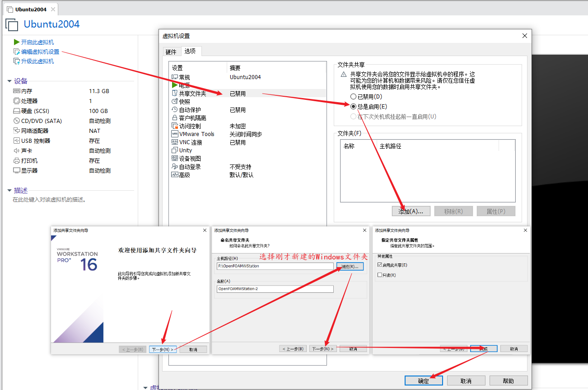Select the 客户机隔离 lock icon
Image resolution: width=588 pixels, height=390 pixels.
tap(175, 118)
